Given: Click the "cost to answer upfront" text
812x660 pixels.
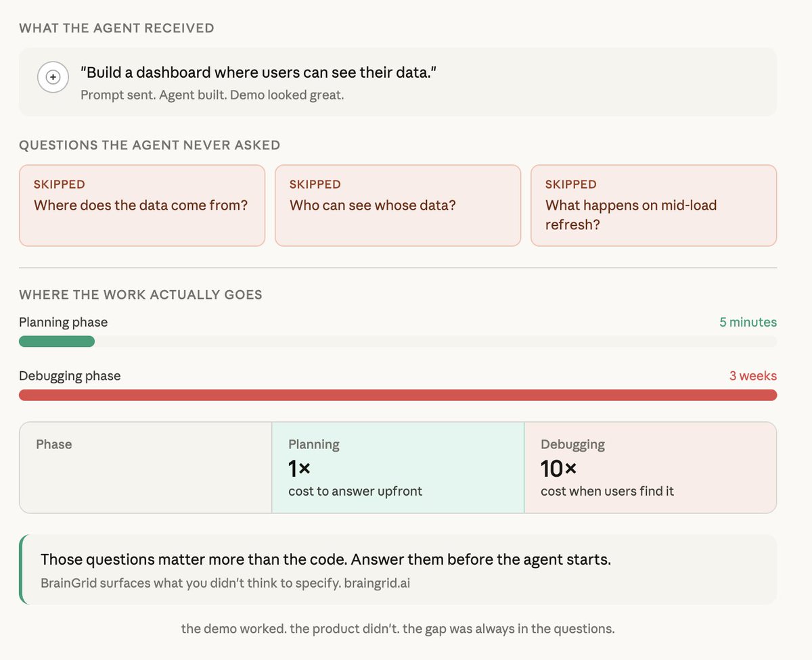Looking at the screenshot, I should (355, 491).
